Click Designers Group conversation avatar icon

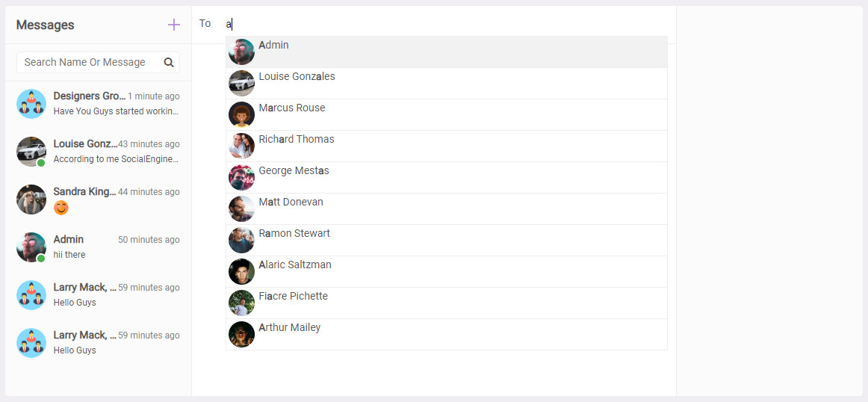pyautogui.click(x=31, y=104)
